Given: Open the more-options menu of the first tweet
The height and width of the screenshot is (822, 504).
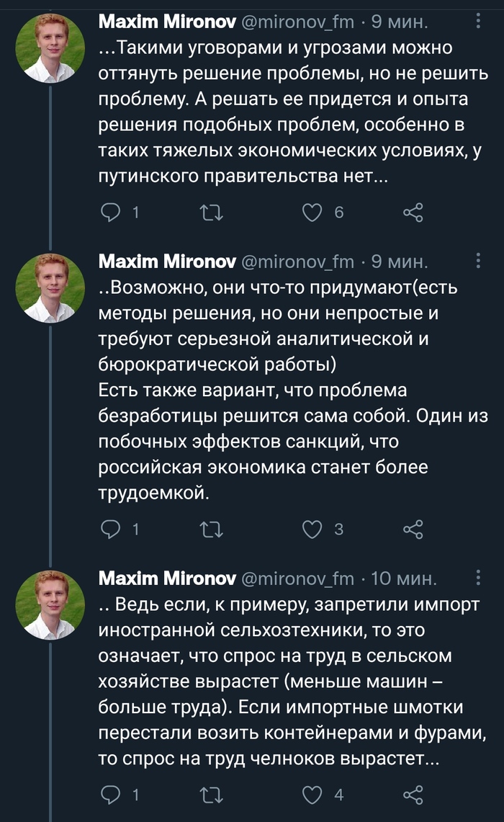Looking at the screenshot, I should (x=480, y=22).
